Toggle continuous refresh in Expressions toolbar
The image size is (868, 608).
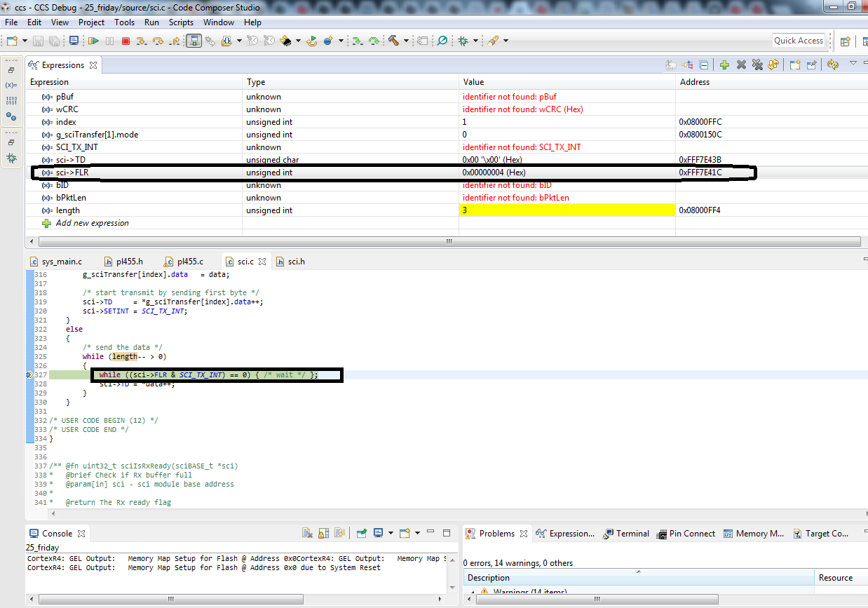(832, 65)
